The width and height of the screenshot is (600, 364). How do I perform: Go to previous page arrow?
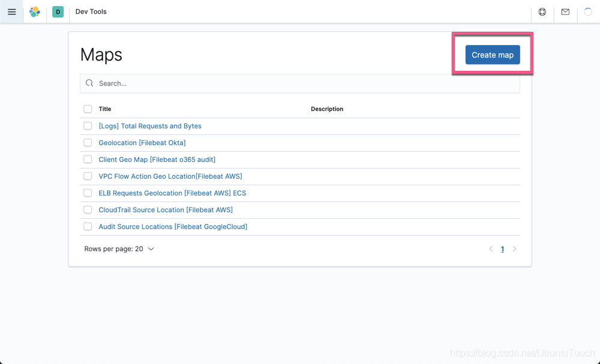pos(491,249)
